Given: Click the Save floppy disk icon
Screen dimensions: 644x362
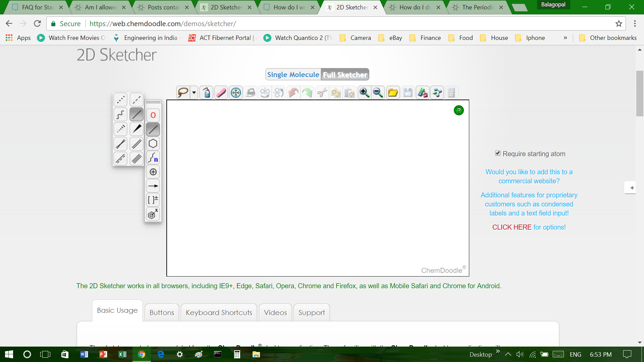Looking at the screenshot, I should pyautogui.click(x=408, y=93).
